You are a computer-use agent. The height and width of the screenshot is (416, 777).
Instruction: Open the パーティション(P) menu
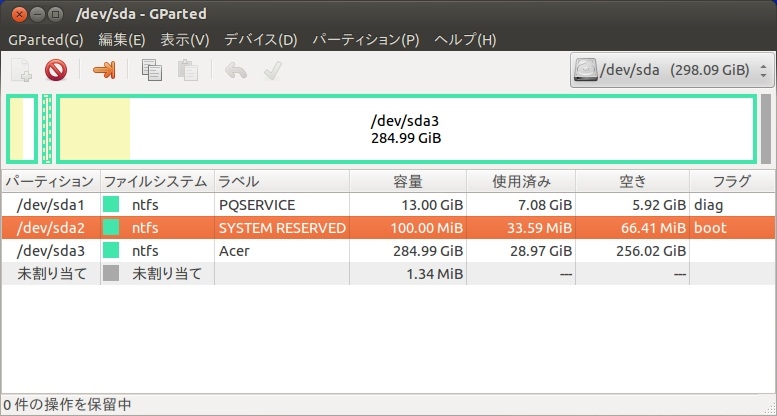point(366,40)
